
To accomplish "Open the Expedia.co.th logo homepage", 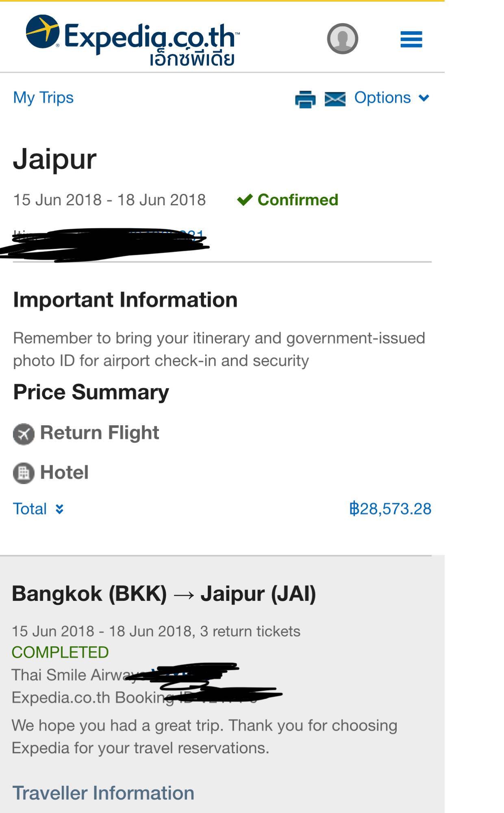I will coord(133,40).
